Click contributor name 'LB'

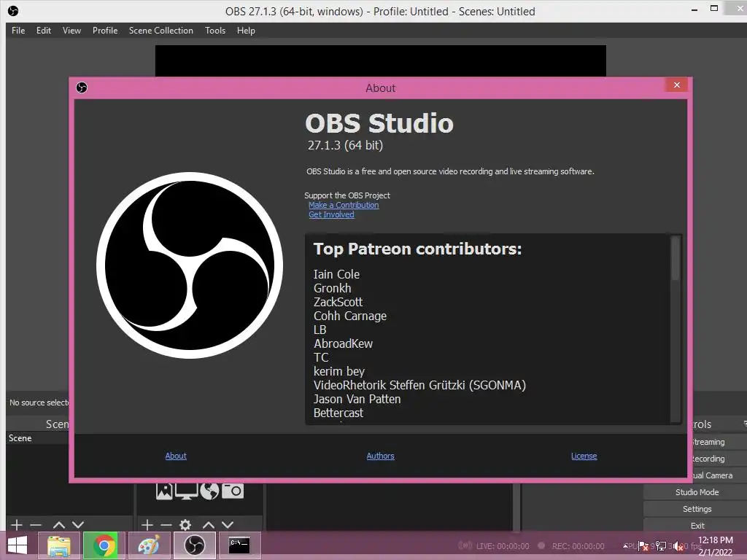click(320, 330)
